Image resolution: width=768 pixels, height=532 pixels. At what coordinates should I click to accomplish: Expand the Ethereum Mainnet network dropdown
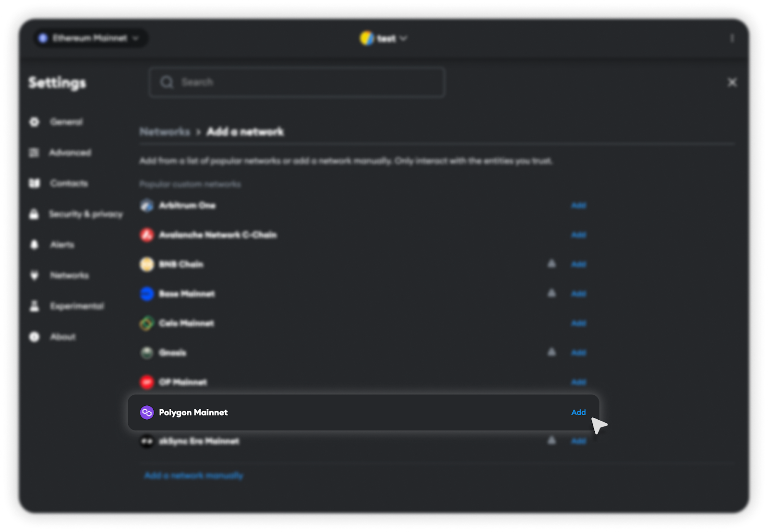[91, 38]
